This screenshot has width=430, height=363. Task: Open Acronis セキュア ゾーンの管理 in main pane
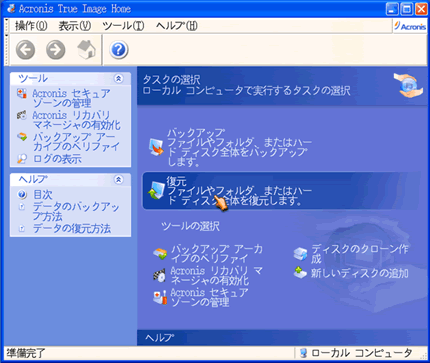(x=209, y=297)
